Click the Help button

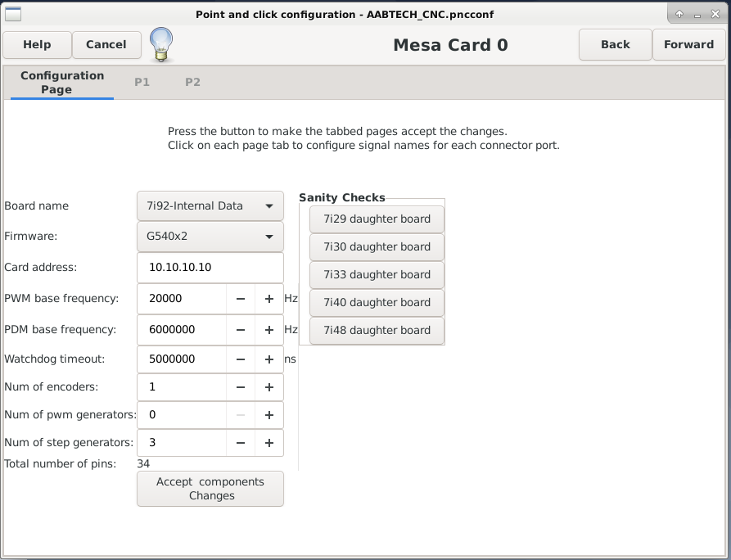(x=38, y=45)
